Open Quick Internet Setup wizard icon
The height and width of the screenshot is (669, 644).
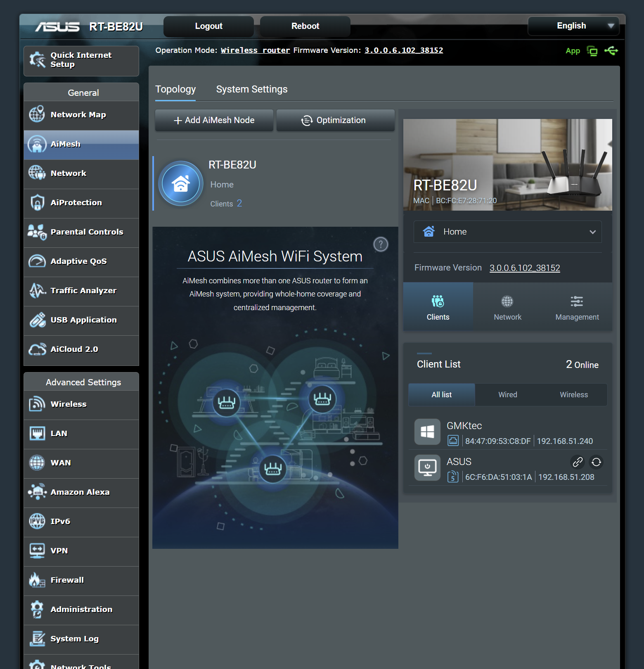(37, 60)
